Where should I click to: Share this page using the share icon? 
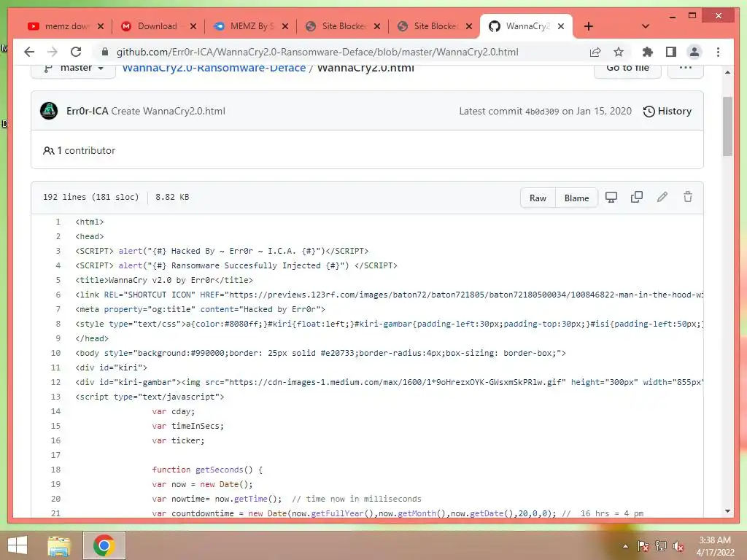[595, 52]
